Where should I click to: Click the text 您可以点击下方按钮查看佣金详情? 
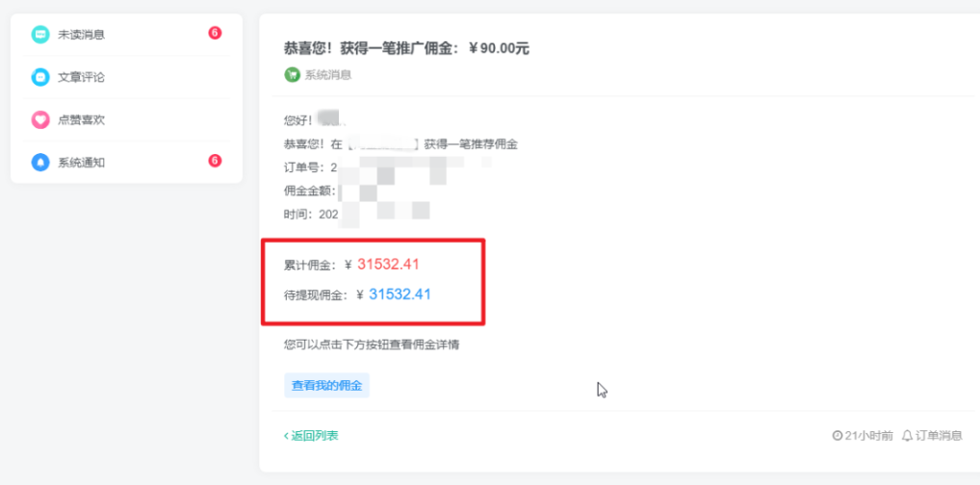tap(372, 345)
